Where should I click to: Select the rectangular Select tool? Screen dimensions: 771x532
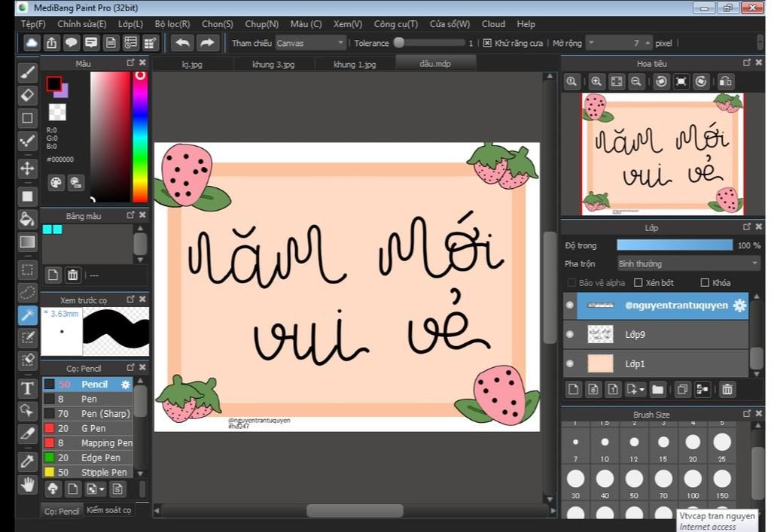coord(28,269)
